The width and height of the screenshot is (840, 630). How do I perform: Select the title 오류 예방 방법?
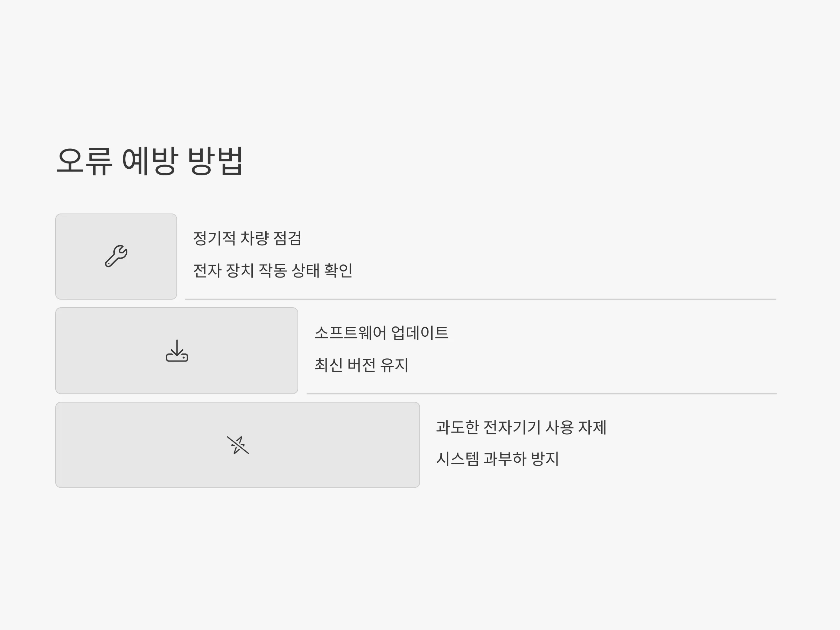(149, 161)
